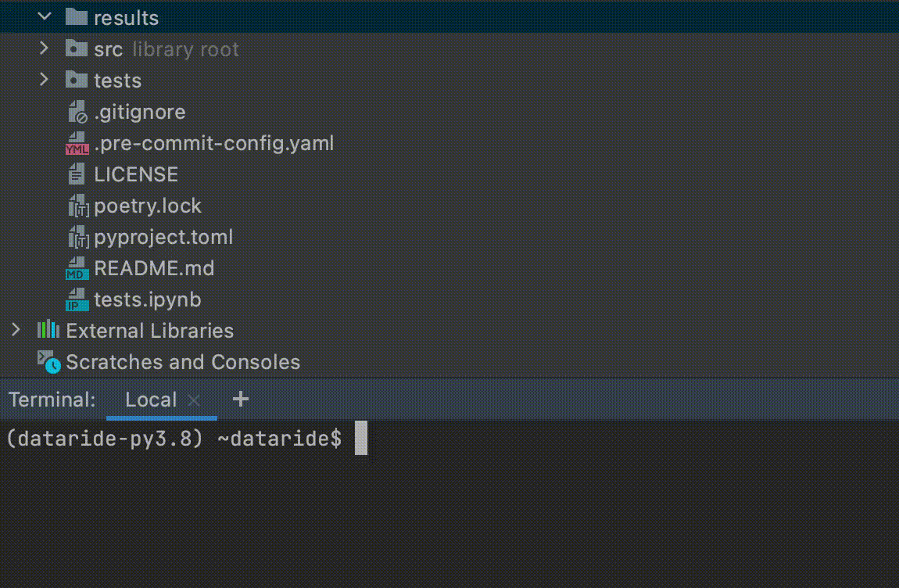This screenshot has width=899, height=588.
Task: Collapse the results folder
Action: [45, 16]
